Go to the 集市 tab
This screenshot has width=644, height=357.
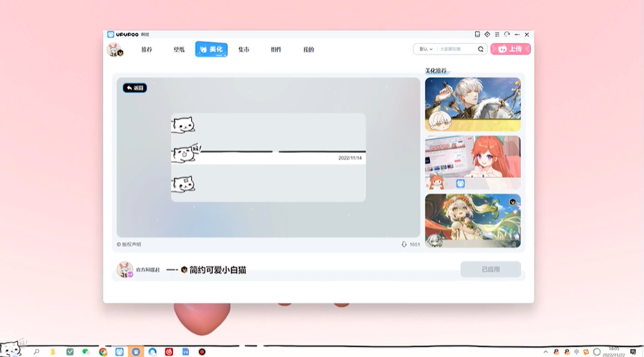244,50
